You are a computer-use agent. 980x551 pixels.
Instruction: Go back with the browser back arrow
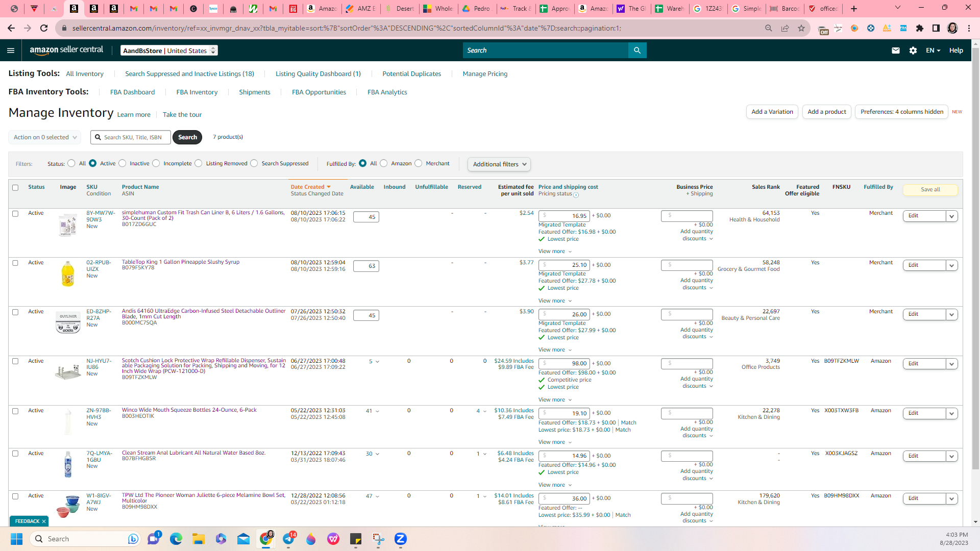tap(11, 28)
